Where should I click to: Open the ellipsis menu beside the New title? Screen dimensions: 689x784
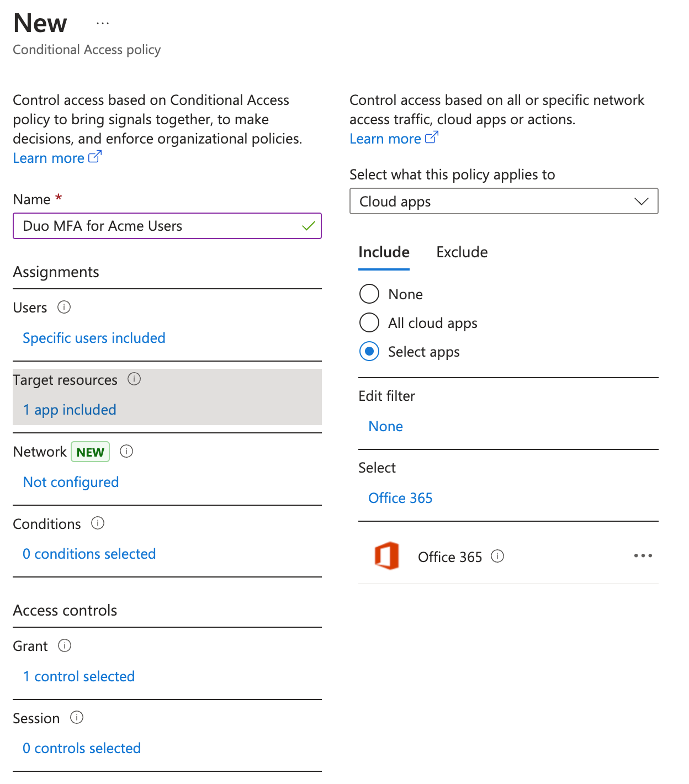click(103, 23)
